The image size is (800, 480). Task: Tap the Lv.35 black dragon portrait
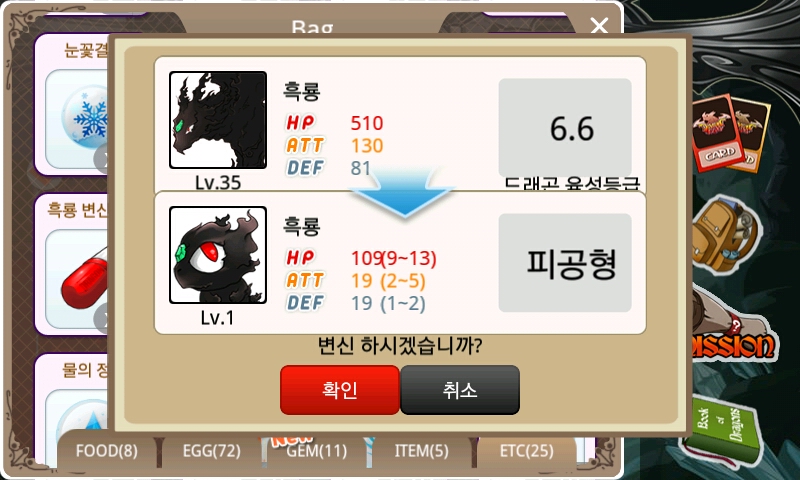218,120
